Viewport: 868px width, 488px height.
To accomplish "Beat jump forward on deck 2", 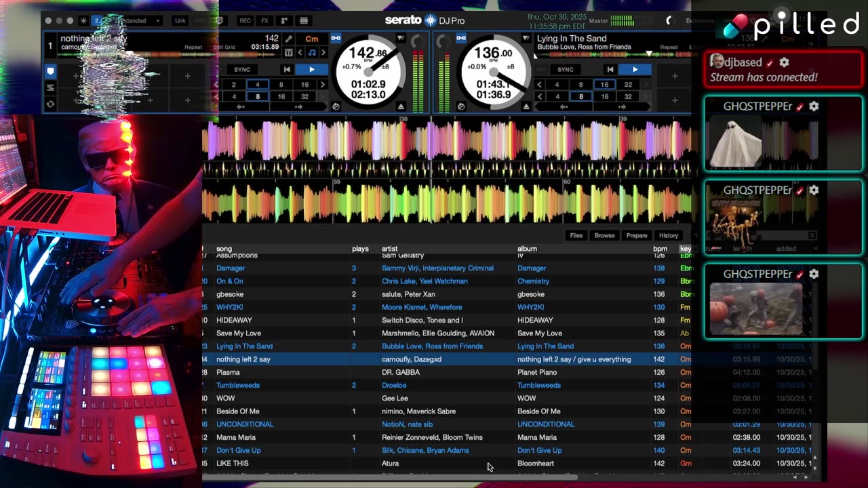I will coord(623,107).
